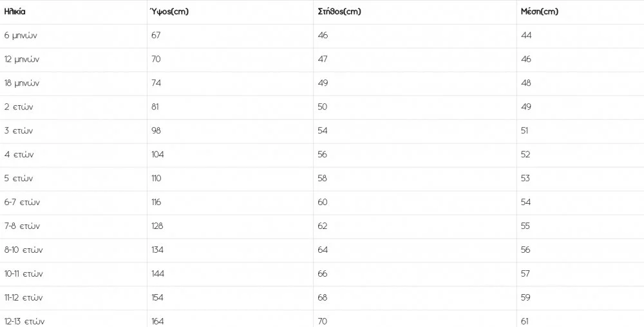The height and width of the screenshot is (327, 644).
Task: Select the 11-12 ετών row label
Action: pyautogui.click(x=23, y=298)
